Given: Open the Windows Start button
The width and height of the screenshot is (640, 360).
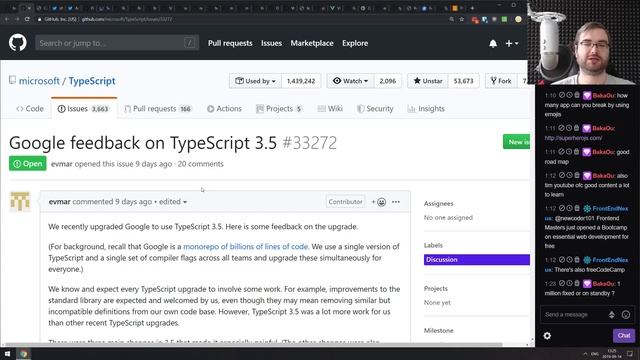Looking at the screenshot, I should point(7,353).
